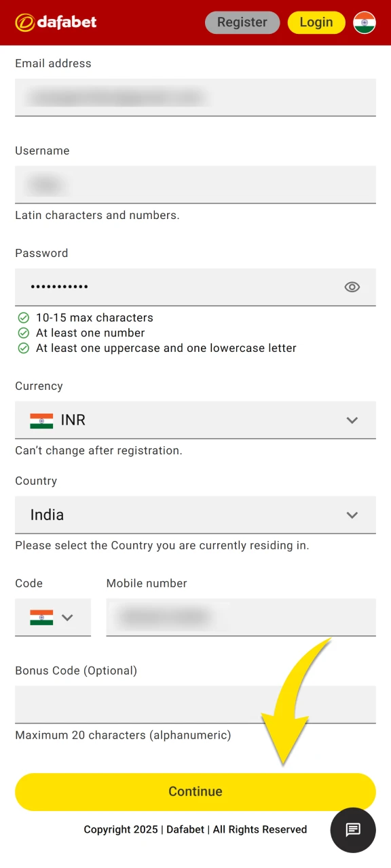Click the Login button

coord(316,22)
